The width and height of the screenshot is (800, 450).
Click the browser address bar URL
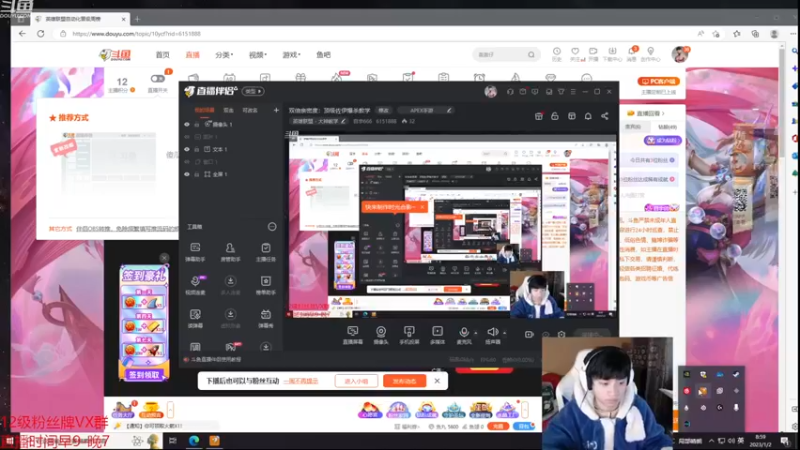click(137, 34)
